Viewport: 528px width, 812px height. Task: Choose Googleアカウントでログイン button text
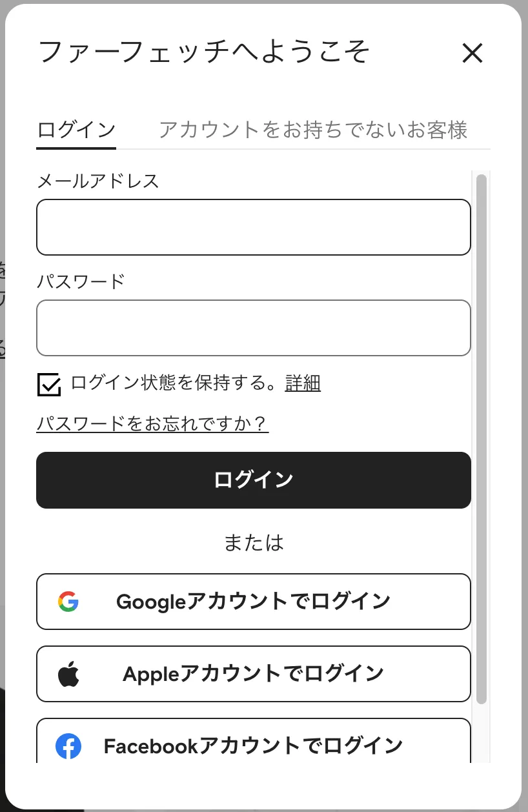tap(253, 602)
